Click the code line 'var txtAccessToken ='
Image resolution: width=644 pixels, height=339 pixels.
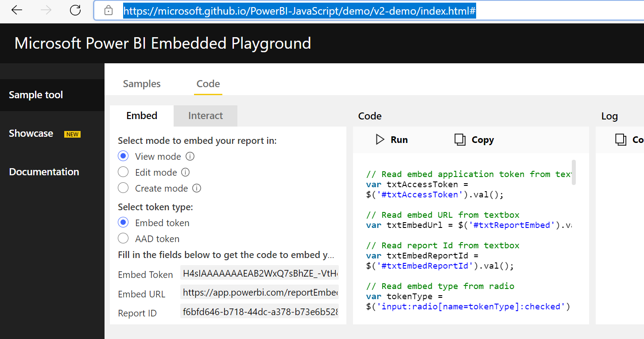pyautogui.click(x=417, y=184)
